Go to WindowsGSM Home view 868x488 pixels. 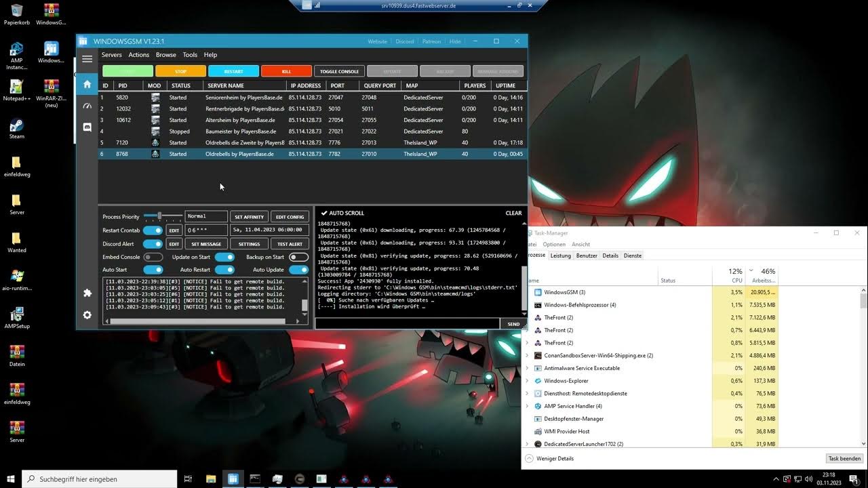click(x=87, y=85)
